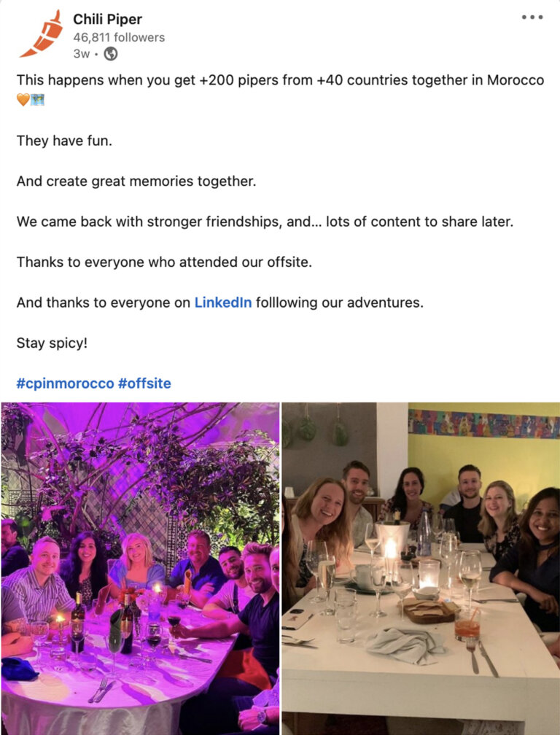This screenshot has height=735, width=560.
Task: Click the orange heart emoji
Action: [x=23, y=99]
